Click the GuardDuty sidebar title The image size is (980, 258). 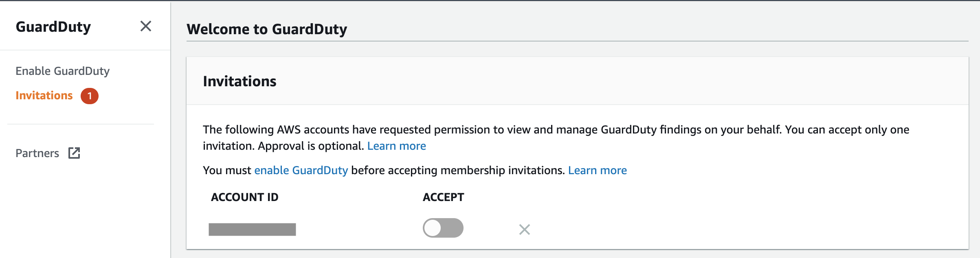[x=53, y=27]
